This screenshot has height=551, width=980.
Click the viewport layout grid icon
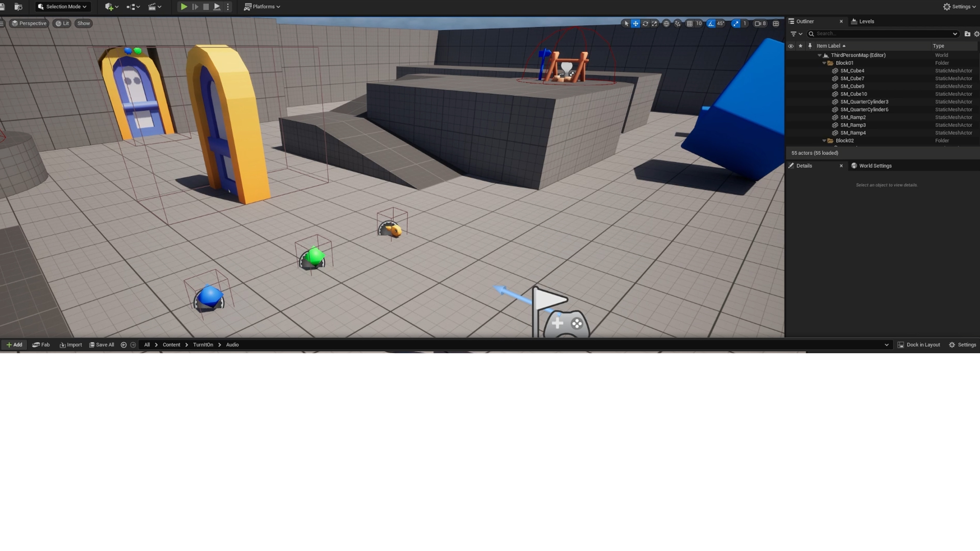(776, 23)
